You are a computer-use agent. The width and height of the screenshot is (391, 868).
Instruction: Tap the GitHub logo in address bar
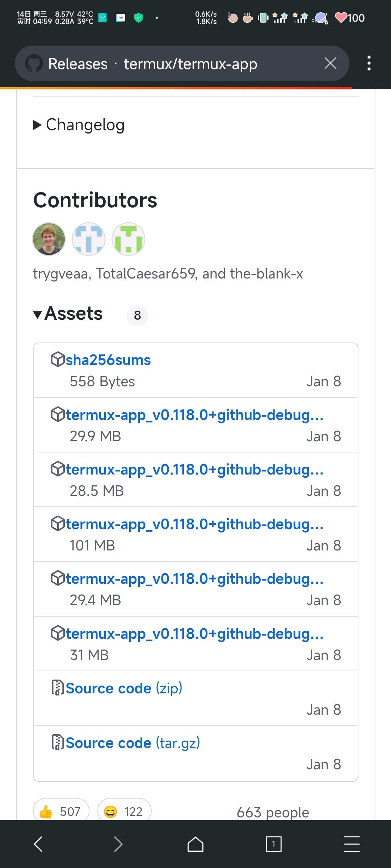[34, 64]
